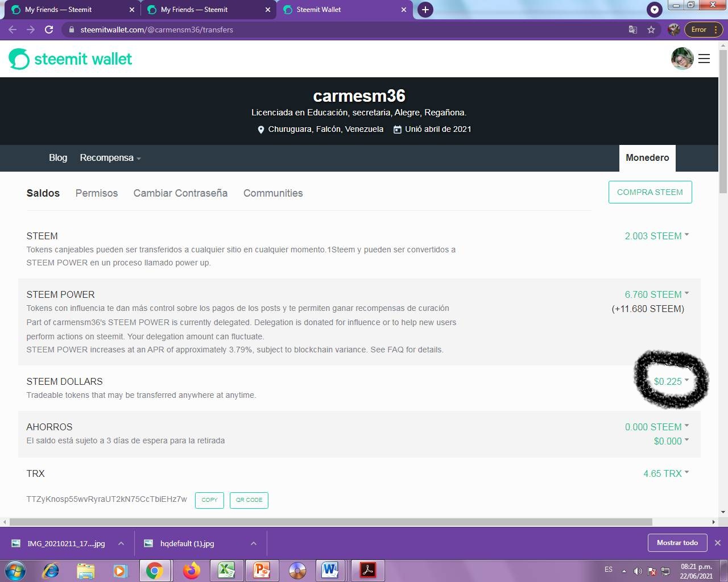
Task: Launch Internet Explorer from the taskbar
Action: coord(51,570)
